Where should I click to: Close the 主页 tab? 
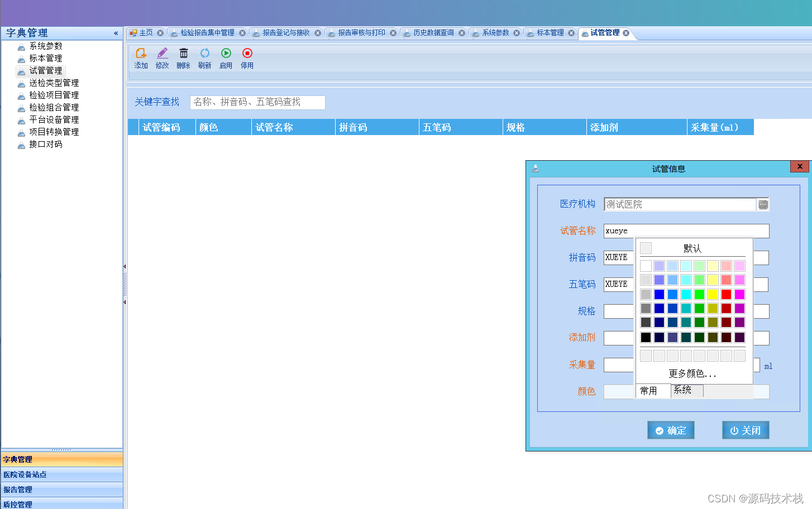pos(160,33)
